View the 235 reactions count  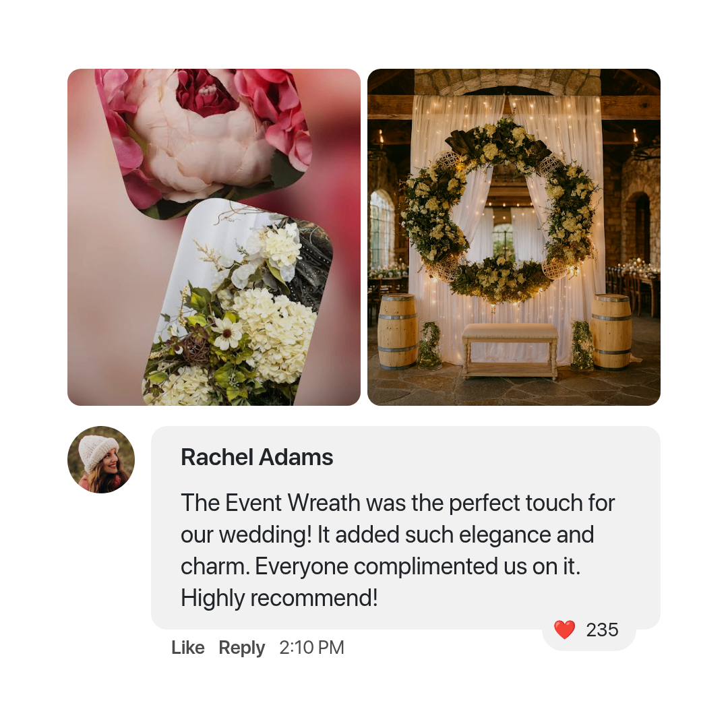tap(602, 630)
